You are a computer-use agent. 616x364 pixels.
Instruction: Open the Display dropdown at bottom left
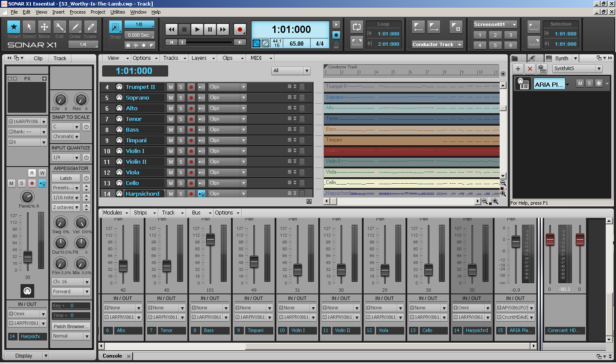[27, 356]
